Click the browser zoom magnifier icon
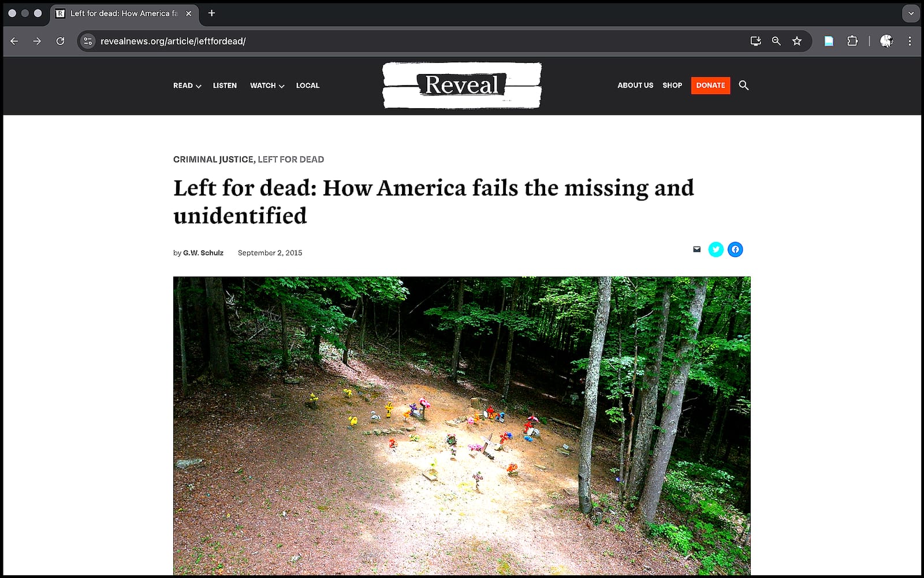 coord(776,41)
